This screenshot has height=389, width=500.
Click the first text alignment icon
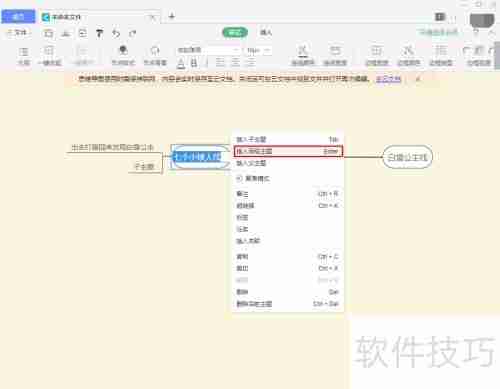click(220, 62)
